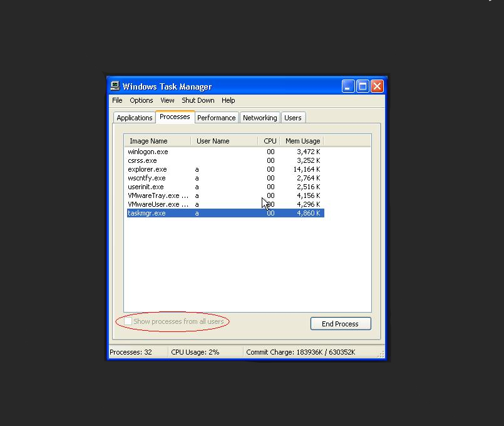Image resolution: width=504 pixels, height=426 pixels.
Task: Click Processes: 32 in the status bar
Action: tap(131, 352)
